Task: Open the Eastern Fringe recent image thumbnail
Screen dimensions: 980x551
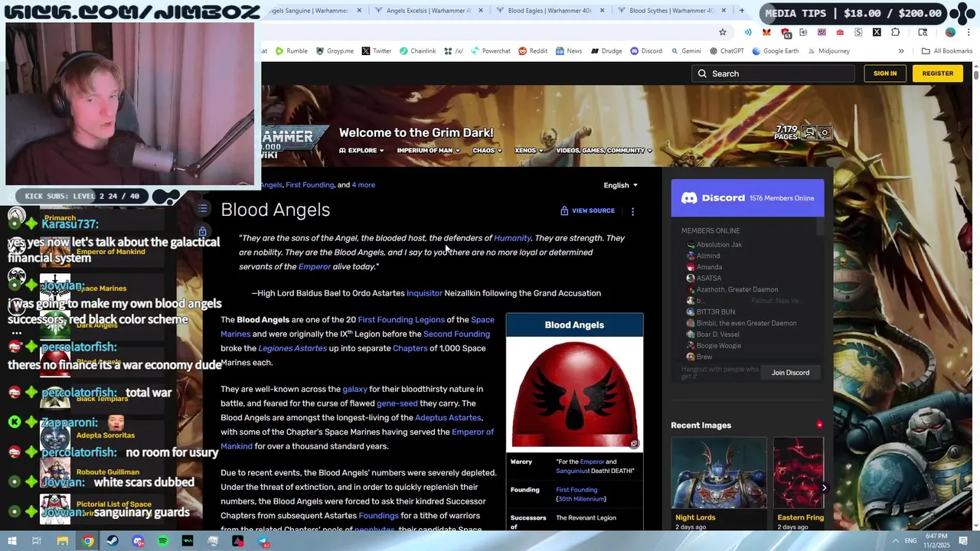Action: [799, 473]
